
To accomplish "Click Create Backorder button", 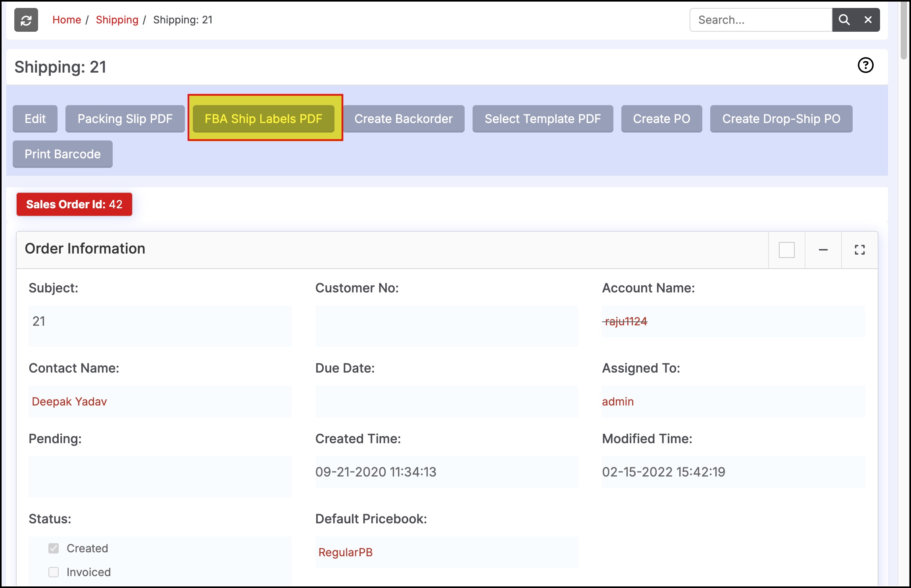I will coord(403,119).
